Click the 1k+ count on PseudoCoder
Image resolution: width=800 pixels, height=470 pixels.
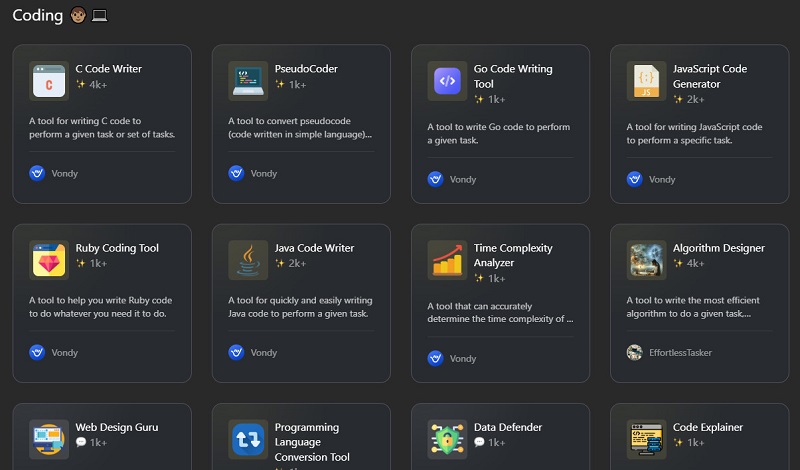tap(297, 85)
